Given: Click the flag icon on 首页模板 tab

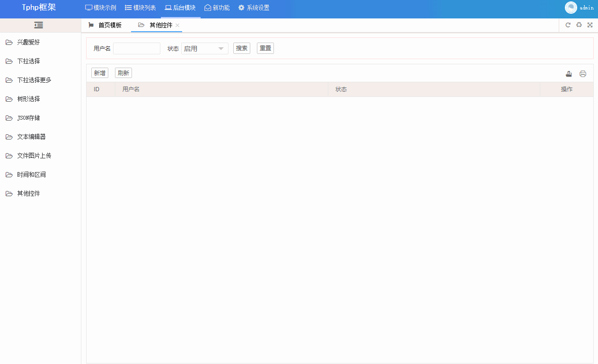Looking at the screenshot, I should [91, 25].
